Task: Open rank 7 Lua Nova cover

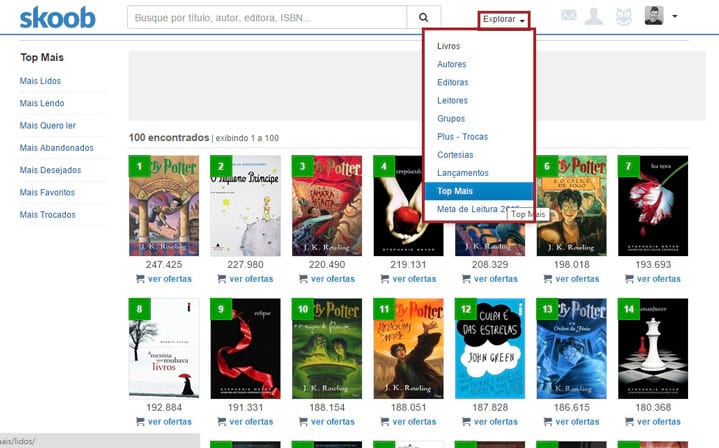Action: pos(653,205)
